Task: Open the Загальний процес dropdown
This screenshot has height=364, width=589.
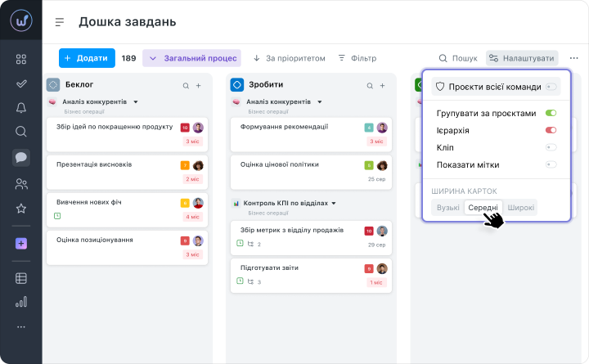Action: tap(191, 58)
